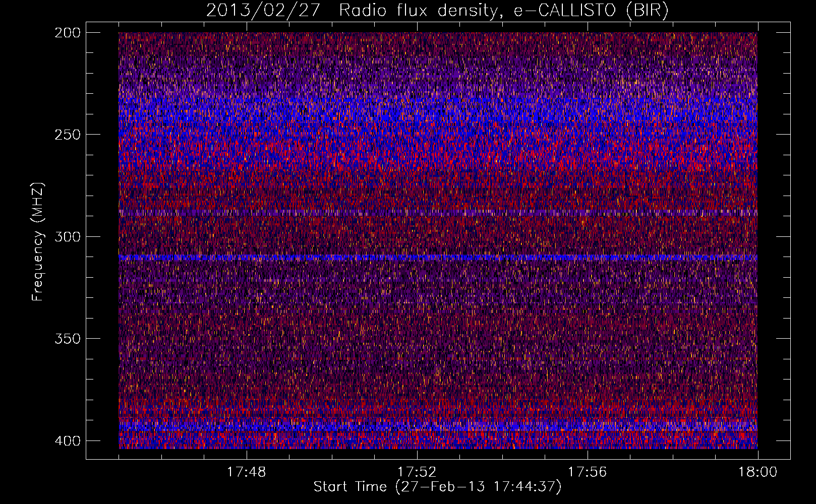
Task: Click the 350 frequency tick label
Action: (67, 338)
